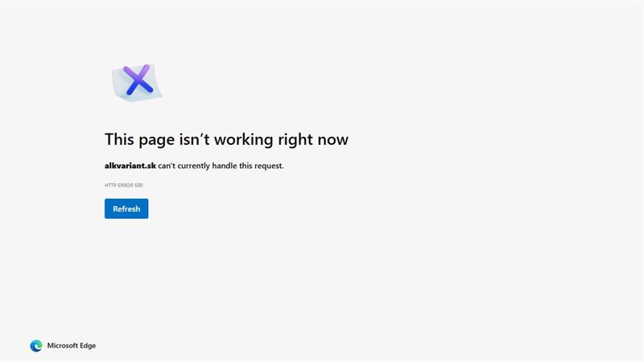The height and width of the screenshot is (362, 644).
Task: Click the word This starting the heading
Action: click(x=119, y=139)
